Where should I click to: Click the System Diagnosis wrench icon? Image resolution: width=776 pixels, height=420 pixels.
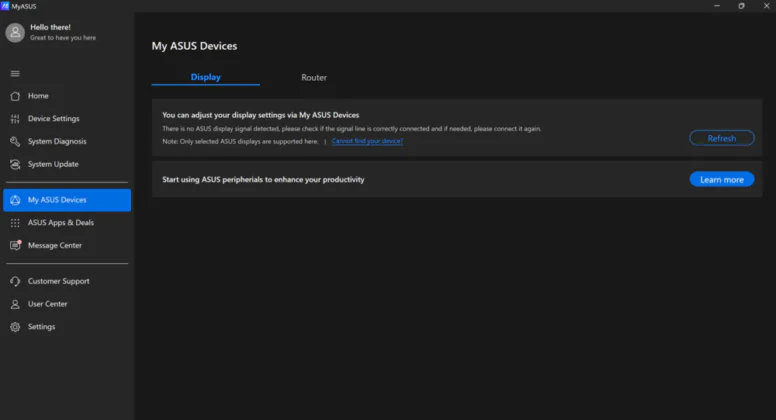click(15, 141)
